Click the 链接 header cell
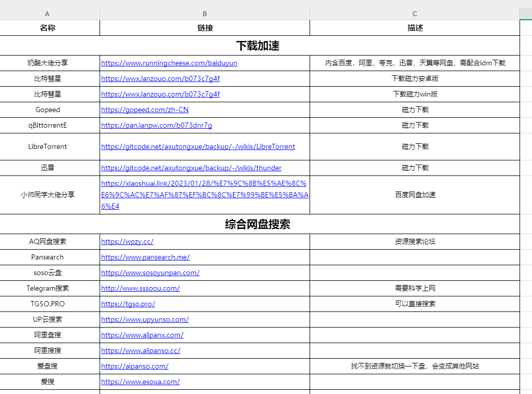Screen dimensions: 532x394 tap(205, 28)
